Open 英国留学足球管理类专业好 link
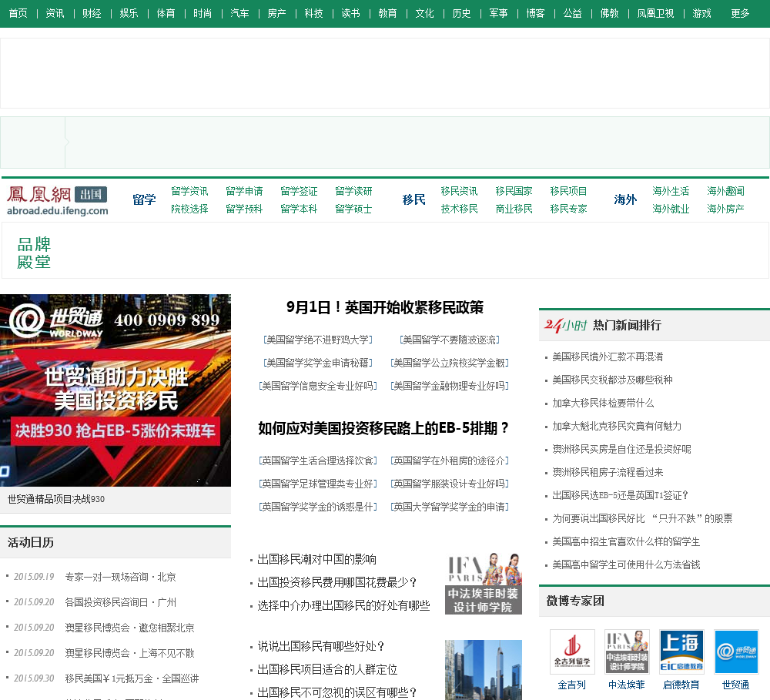 318,484
